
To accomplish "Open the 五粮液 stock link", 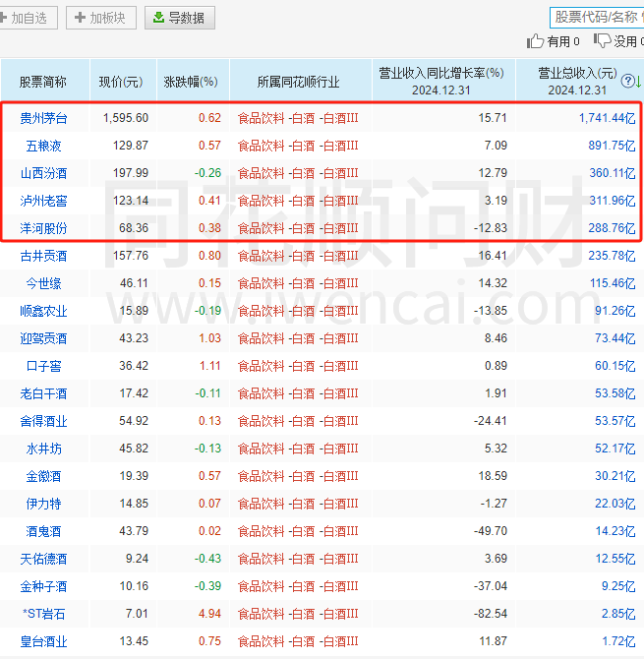I will click(x=43, y=146).
